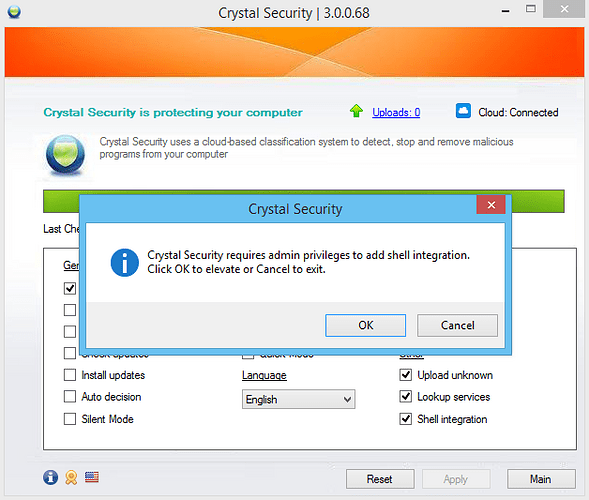The width and height of the screenshot is (589, 500).
Task: Click the green upload arrow icon
Action: 356,111
